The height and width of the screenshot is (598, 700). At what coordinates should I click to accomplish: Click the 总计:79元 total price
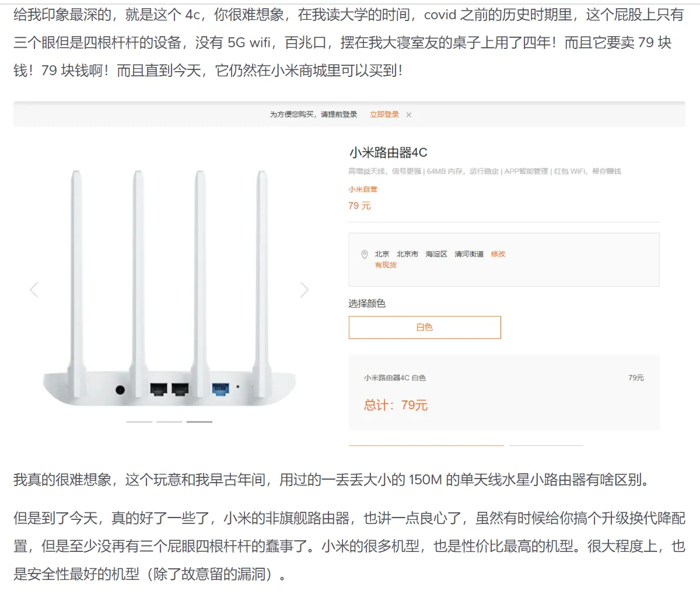(x=396, y=405)
